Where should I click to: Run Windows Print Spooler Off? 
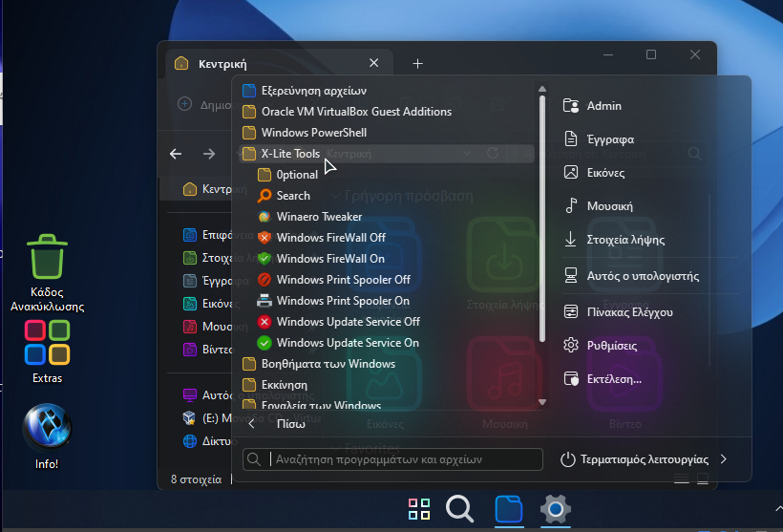[x=333, y=279]
